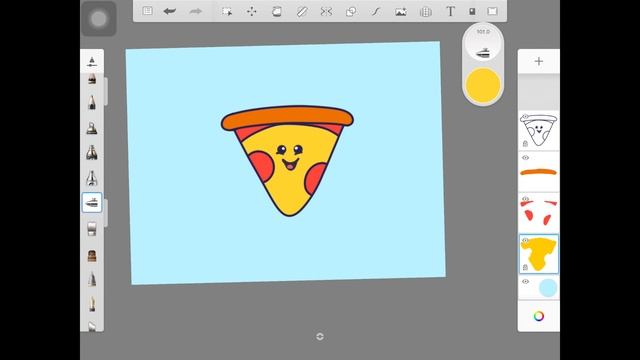
Task: Open the Ruler guides tool
Action: pos(302,11)
